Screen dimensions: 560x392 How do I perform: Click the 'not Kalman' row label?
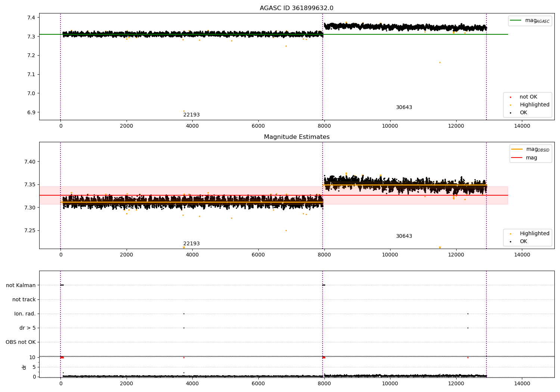21,286
